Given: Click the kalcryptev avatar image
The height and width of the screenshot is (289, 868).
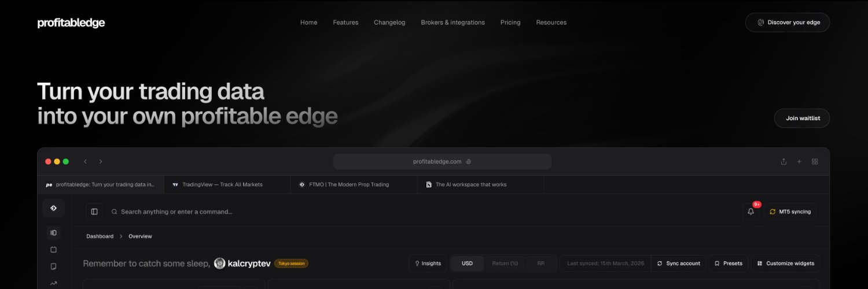Looking at the screenshot, I should coord(219,264).
